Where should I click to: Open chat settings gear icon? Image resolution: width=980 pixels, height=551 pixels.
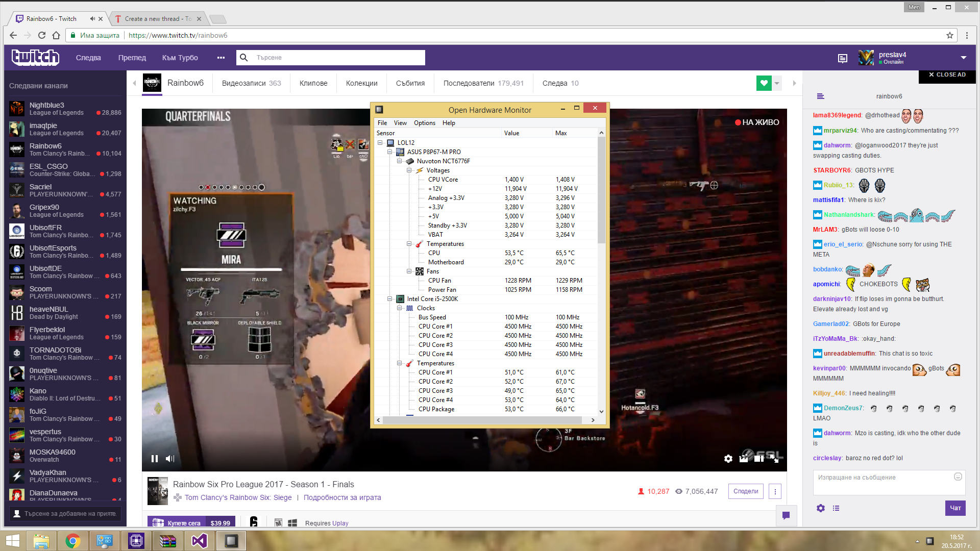(821, 508)
